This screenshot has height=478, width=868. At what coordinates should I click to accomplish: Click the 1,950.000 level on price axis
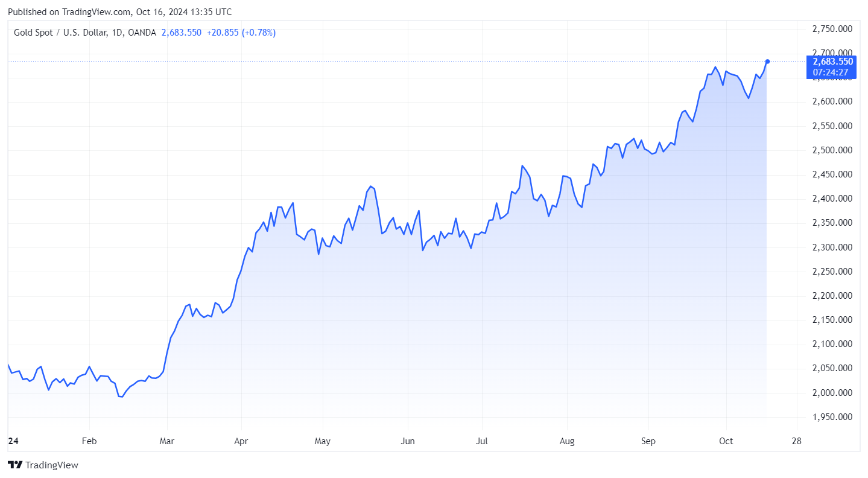[x=832, y=417]
